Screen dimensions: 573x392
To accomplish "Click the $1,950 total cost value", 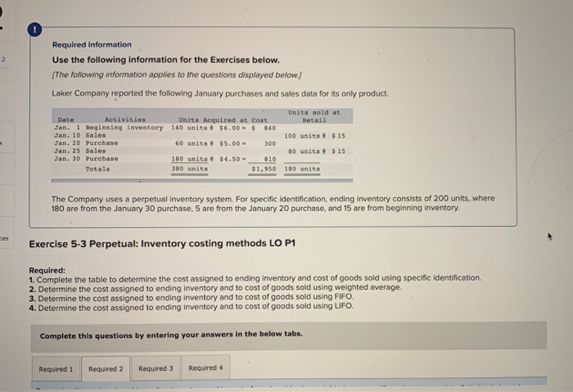I will [x=264, y=169].
